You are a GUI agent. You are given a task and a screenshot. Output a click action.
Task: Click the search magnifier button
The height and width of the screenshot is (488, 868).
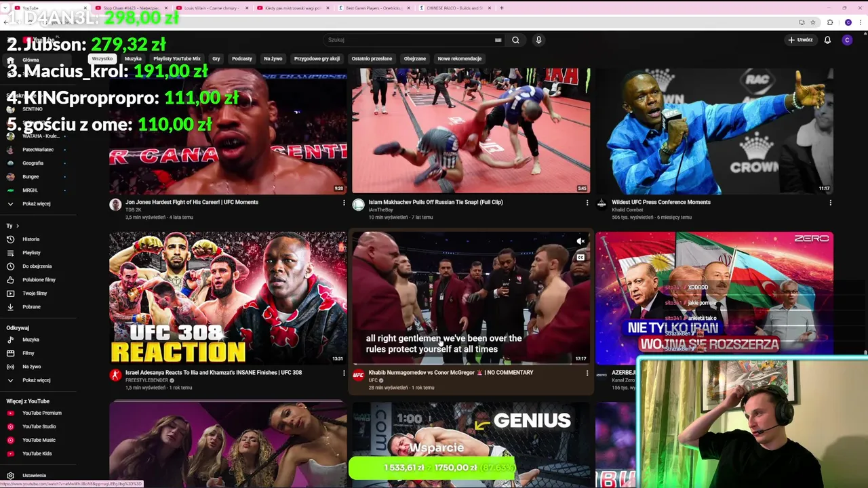(515, 40)
